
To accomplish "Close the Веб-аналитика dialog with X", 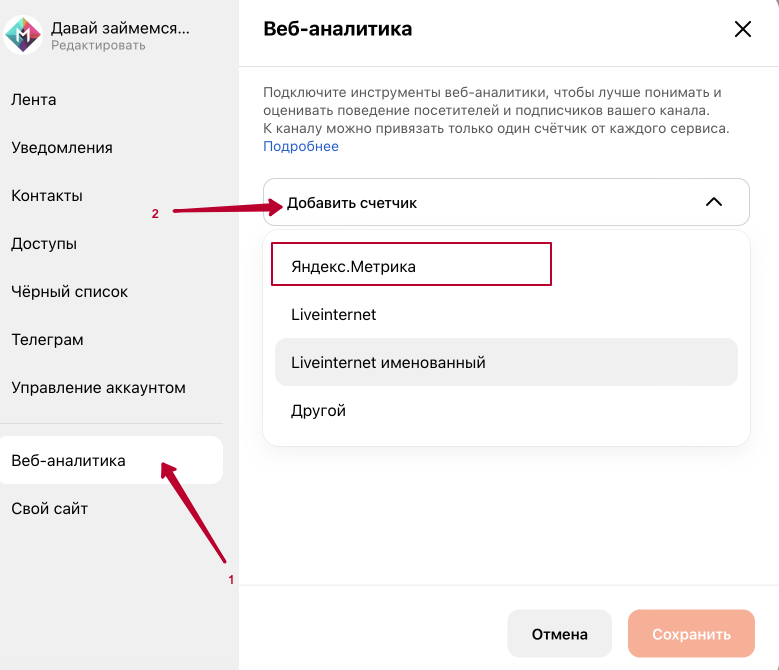I will (742, 29).
